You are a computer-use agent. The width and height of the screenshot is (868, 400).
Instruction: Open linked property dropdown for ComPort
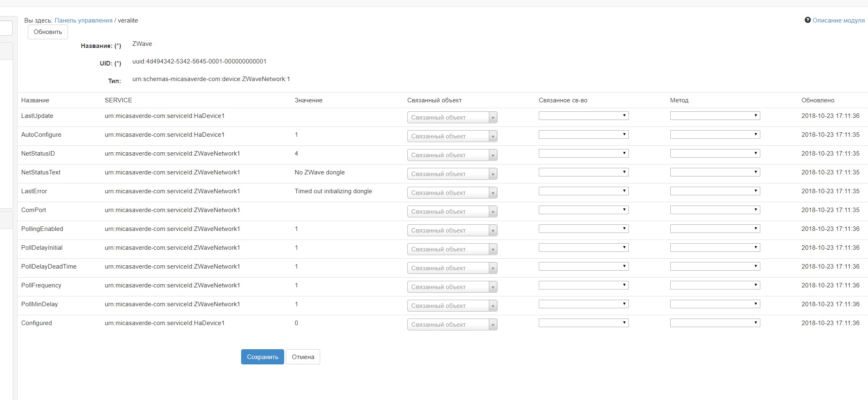coord(583,210)
